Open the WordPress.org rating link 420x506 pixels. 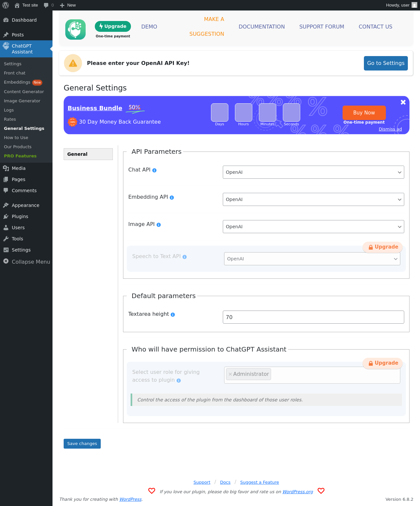298,492
